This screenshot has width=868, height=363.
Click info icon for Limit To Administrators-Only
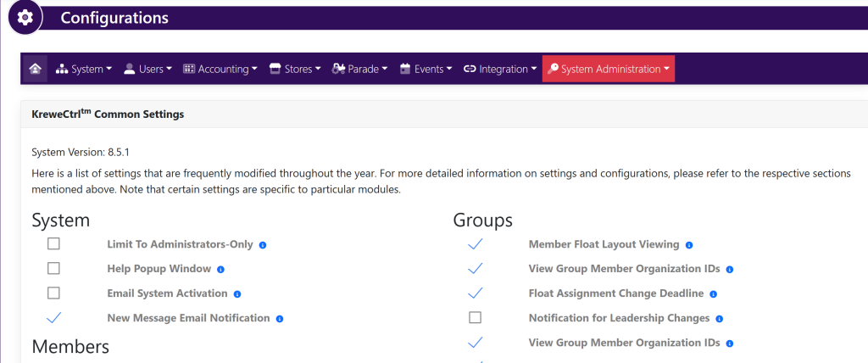pyautogui.click(x=263, y=245)
